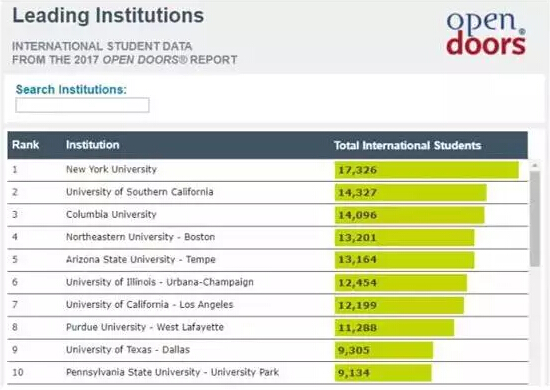Click the Leading Institutions heading

[x=108, y=16]
